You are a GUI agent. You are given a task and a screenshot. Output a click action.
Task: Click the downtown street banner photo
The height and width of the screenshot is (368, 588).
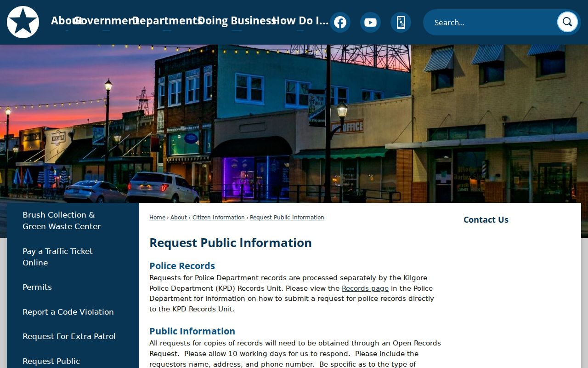click(x=294, y=124)
